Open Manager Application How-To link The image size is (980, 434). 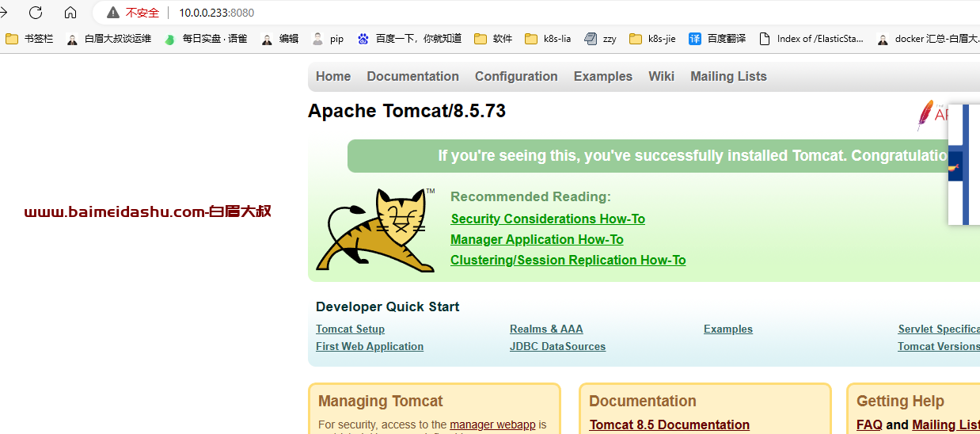point(537,239)
